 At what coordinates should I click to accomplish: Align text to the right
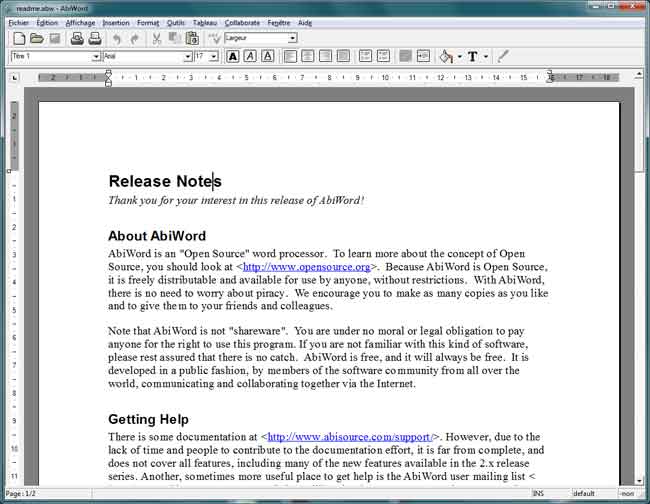pyautogui.click(x=325, y=56)
